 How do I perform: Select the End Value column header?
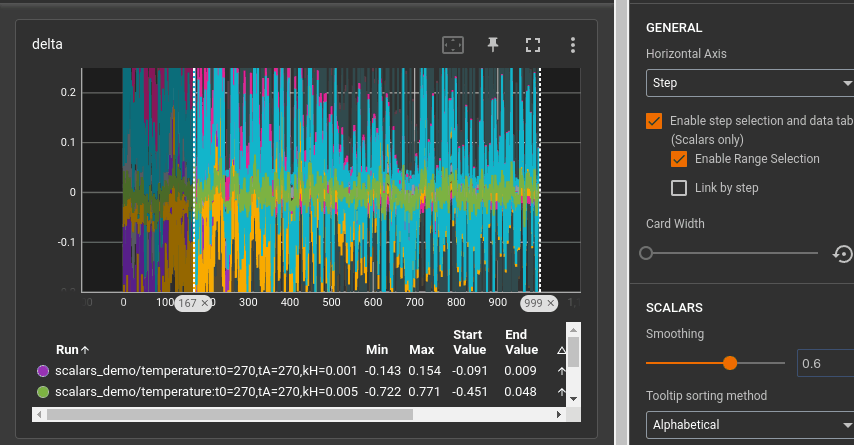(x=521, y=342)
